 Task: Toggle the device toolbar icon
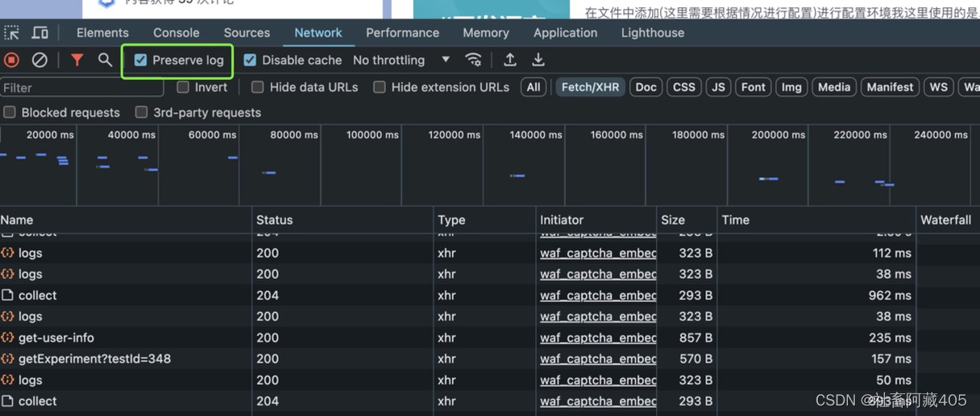[x=39, y=33]
